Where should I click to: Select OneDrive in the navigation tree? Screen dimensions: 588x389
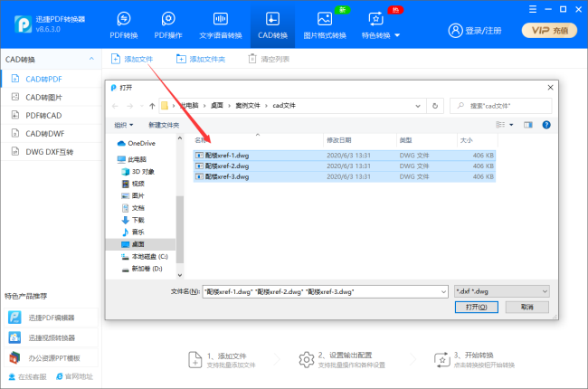coord(137,143)
